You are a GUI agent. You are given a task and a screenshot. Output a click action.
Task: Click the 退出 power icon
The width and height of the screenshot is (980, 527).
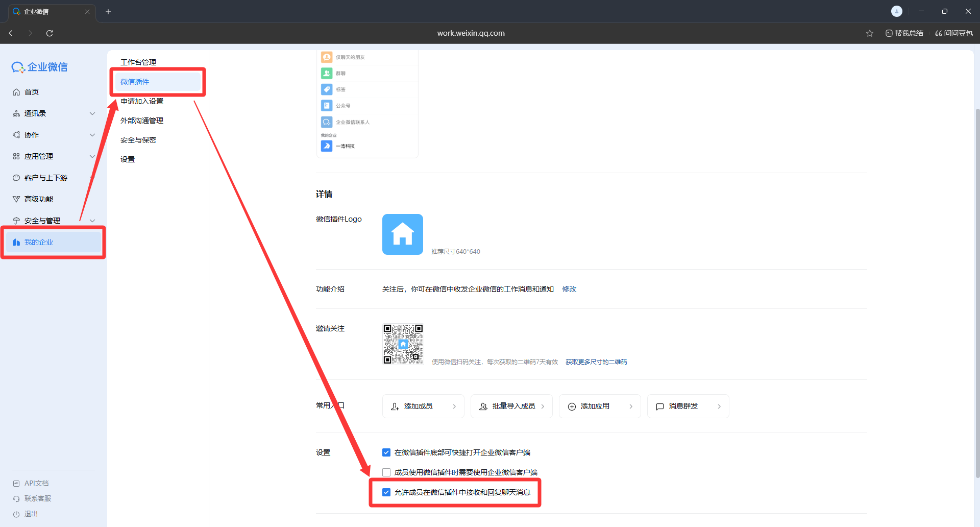tap(16, 514)
